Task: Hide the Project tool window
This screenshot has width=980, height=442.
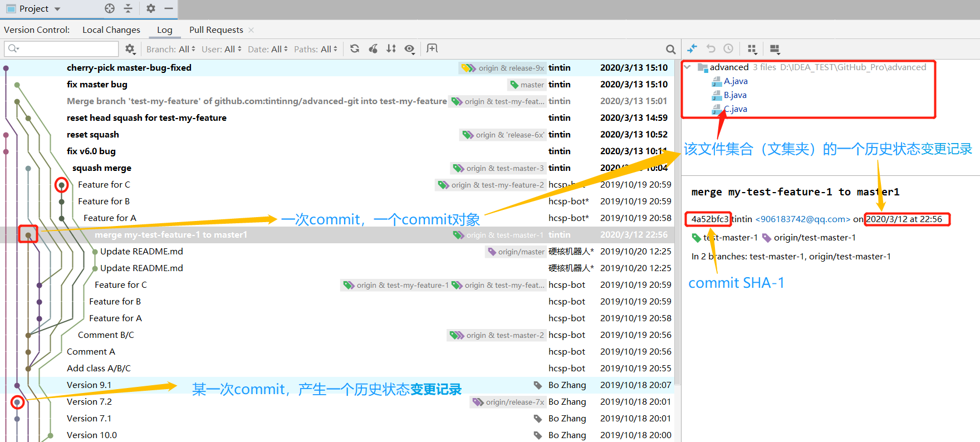Action: pyautogui.click(x=169, y=8)
